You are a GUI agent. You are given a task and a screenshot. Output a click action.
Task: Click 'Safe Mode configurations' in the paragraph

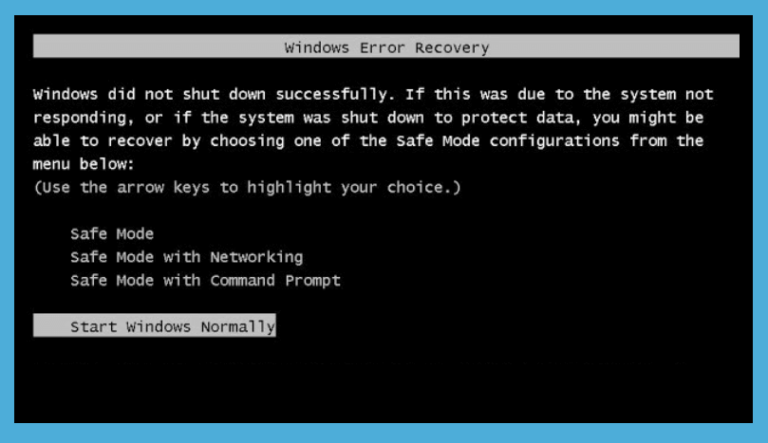click(x=507, y=141)
